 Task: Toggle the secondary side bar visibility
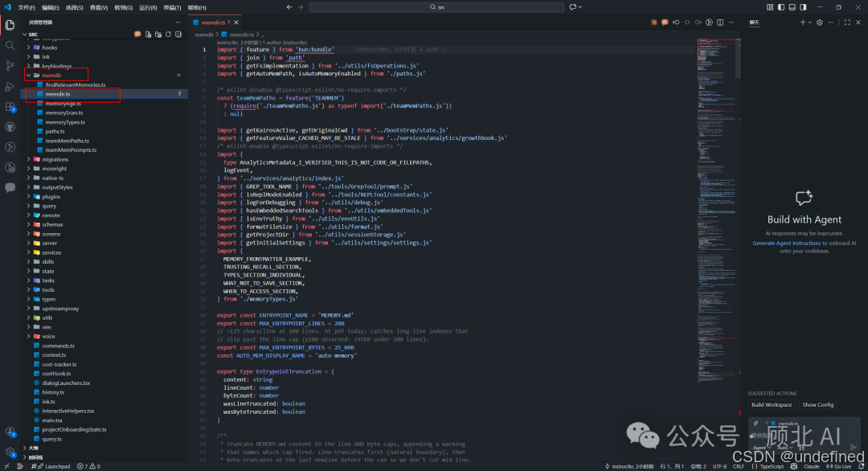tap(803, 7)
